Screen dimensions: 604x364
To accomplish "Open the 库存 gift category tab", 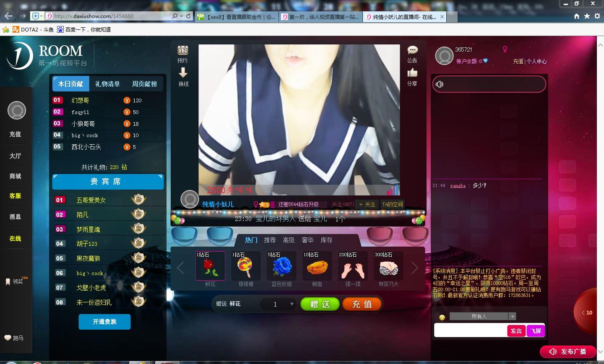I will (x=326, y=240).
